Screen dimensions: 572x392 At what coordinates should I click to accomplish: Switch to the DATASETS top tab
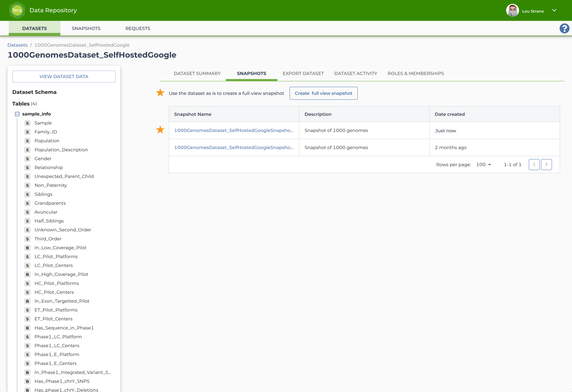coord(35,28)
